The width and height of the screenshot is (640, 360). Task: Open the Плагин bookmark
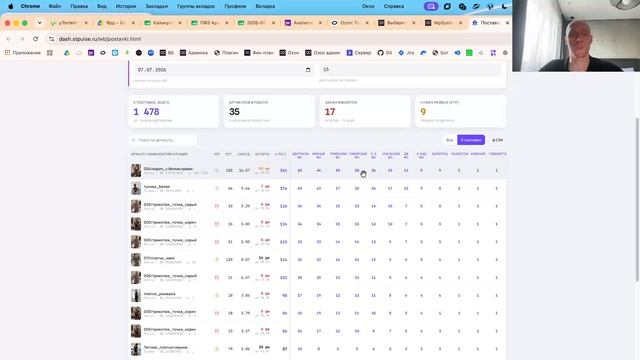click(226, 53)
